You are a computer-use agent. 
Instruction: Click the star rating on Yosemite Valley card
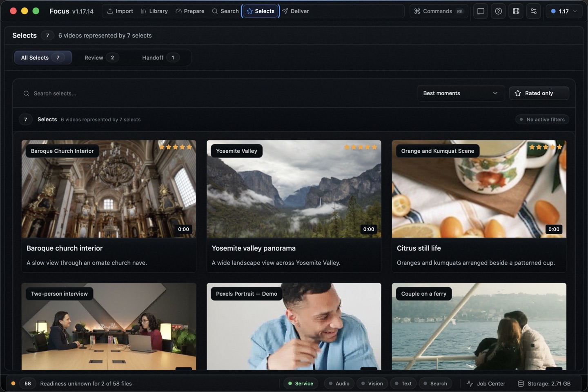point(361,147)
